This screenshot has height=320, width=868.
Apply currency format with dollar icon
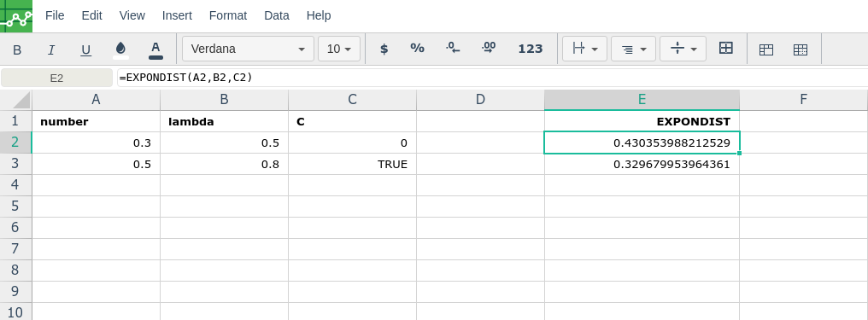coord(384,49)
